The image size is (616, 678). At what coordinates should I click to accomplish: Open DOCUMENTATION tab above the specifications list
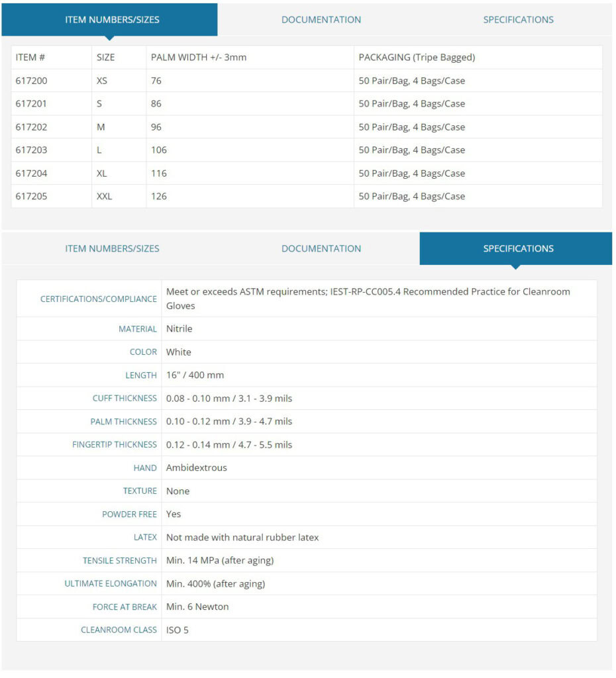[321, 249]
